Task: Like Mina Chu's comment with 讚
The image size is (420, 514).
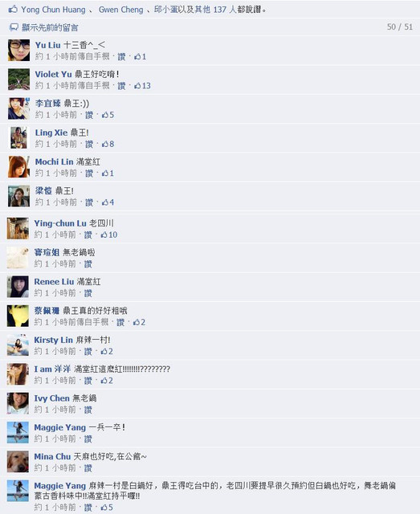Action: click(x=88, y=468)
